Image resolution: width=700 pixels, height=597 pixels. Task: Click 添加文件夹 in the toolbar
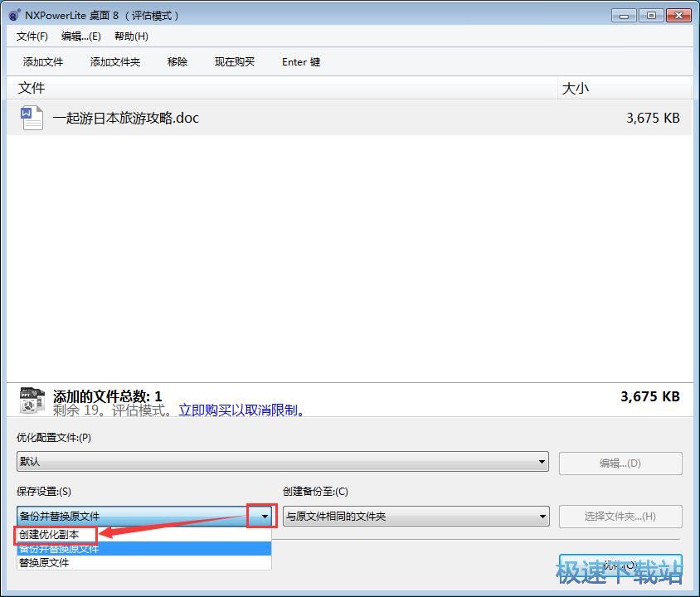pos(115,61)
